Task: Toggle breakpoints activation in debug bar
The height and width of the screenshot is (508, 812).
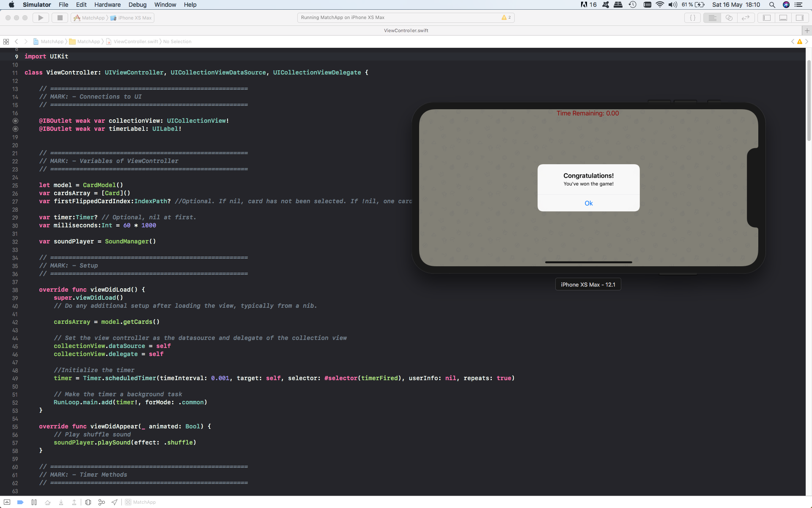Action: pyautogui.click(x=20, y=502)
